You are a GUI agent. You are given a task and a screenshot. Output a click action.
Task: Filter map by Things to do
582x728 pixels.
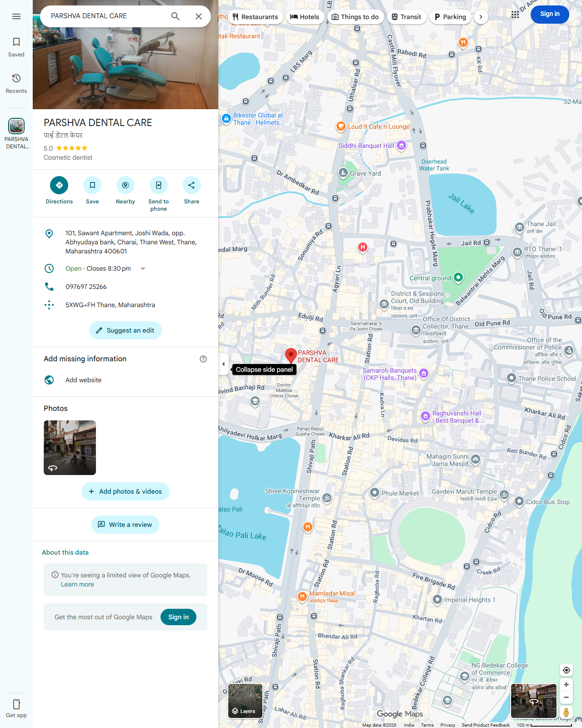pyautogui.click(x=355, y=17)
